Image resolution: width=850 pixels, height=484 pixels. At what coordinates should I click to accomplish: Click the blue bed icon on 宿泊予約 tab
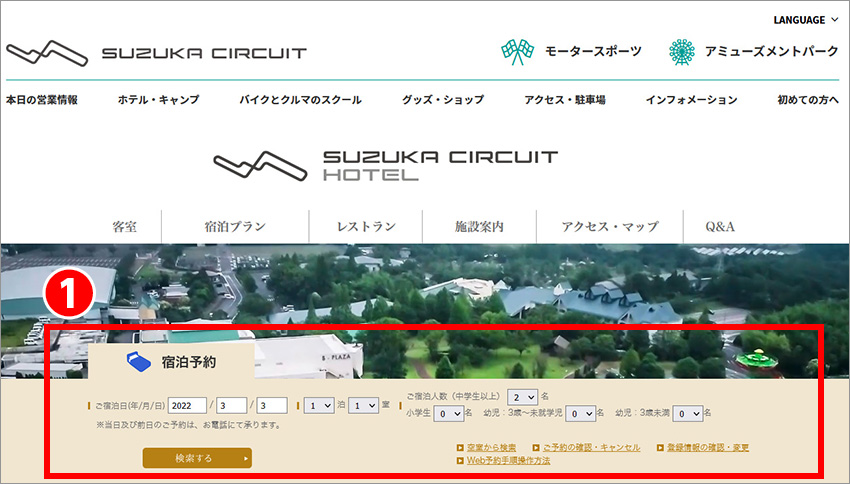[x=139, y=362]
